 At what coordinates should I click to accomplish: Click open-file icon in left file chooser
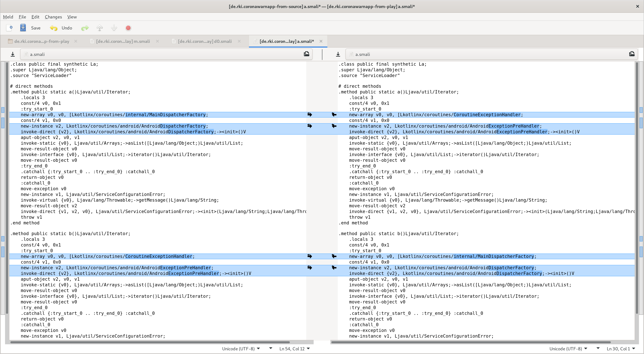coord(306,54)
